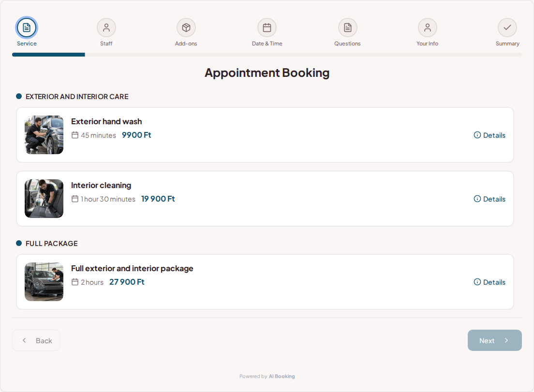Screen dimensions: 534x392
Task: Click the FULL PACKAGE heading
Action: click(x=52, y=244)
